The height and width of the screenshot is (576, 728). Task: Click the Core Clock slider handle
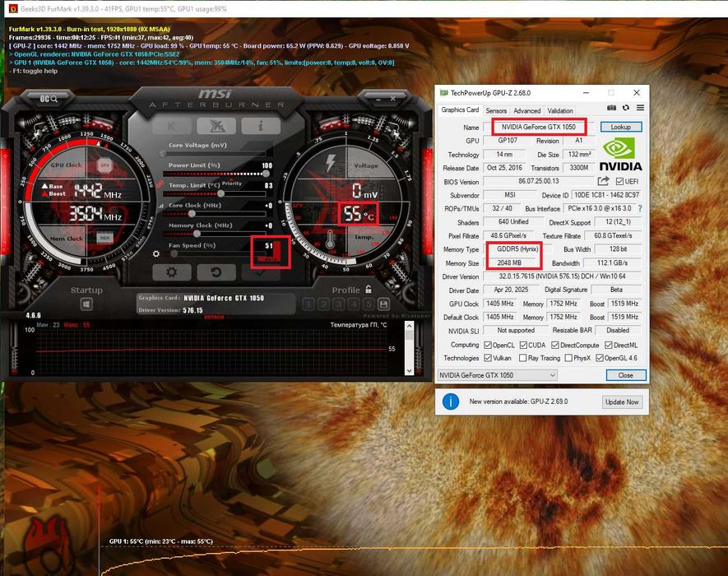(192, 214)
